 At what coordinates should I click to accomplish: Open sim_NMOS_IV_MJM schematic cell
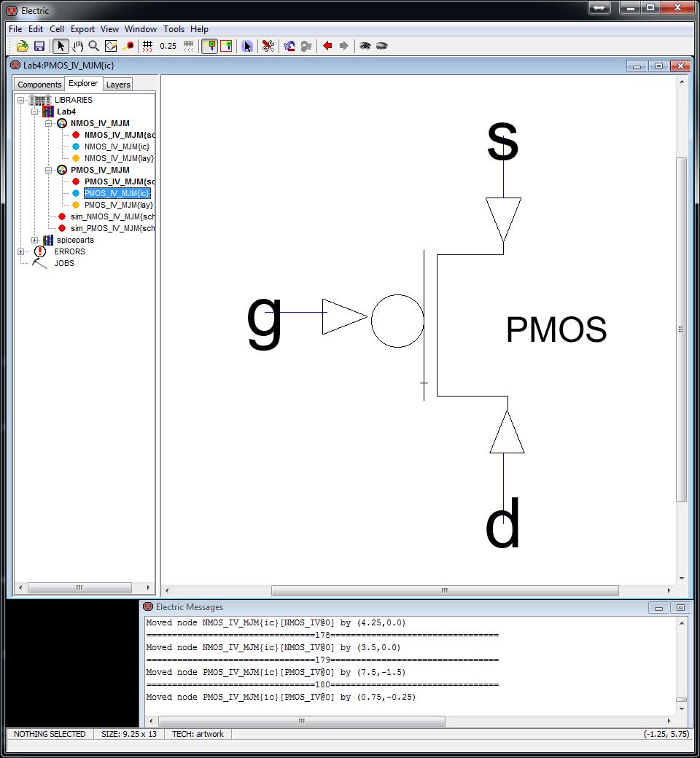[x=109, y=216]
